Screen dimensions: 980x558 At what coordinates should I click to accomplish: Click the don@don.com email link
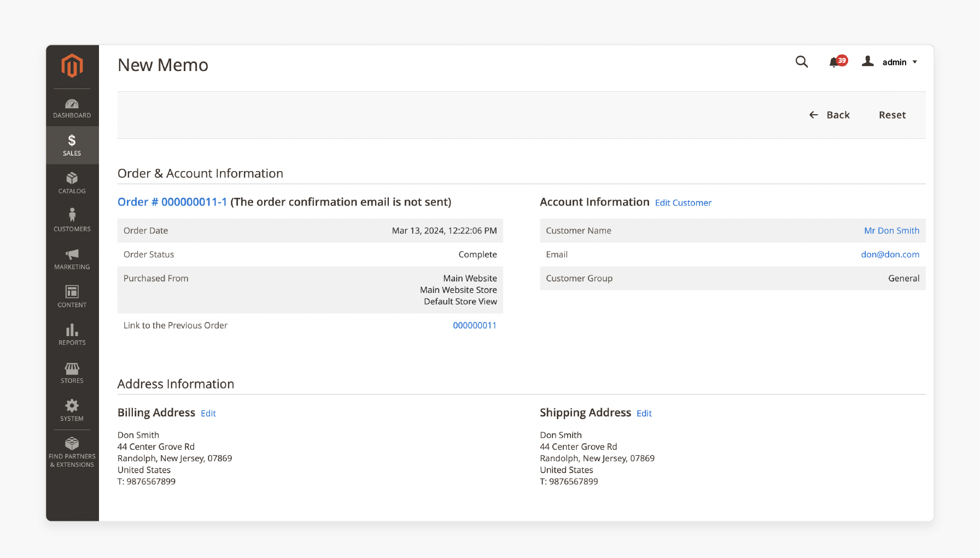890,255
